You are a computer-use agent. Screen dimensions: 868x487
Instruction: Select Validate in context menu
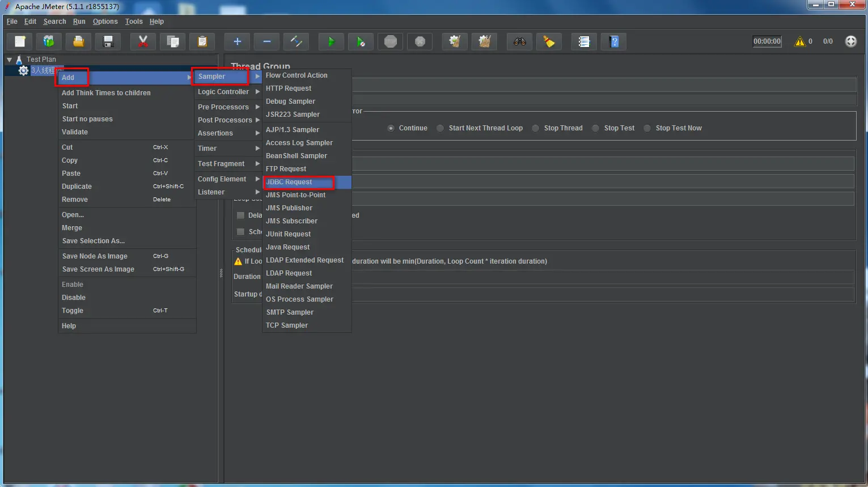(x=127, y=132)
